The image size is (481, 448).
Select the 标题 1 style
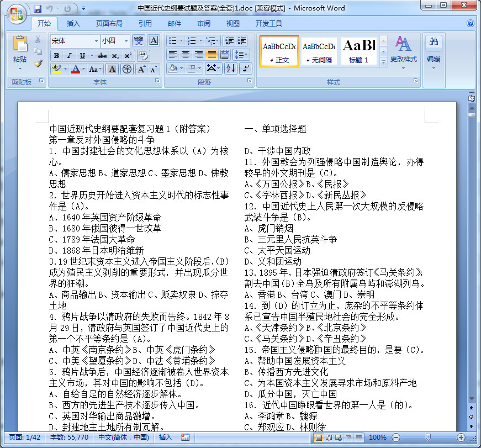pos(358,51)
